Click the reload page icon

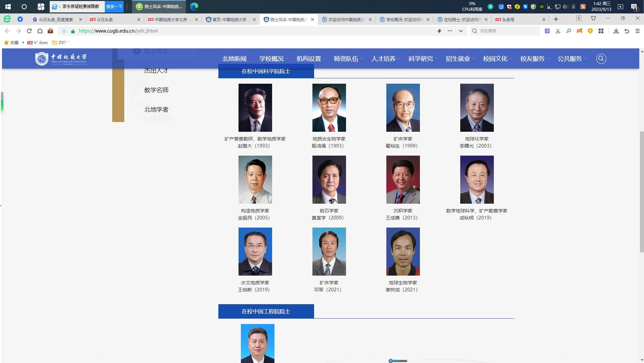pyautogui.click(x=29, y=31)
